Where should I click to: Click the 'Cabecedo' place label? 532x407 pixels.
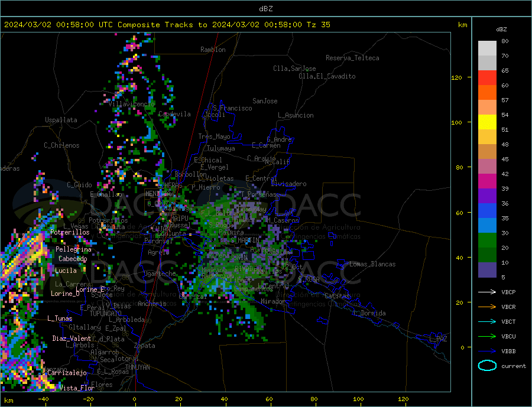pyautogui.click(x=73, y=259)
